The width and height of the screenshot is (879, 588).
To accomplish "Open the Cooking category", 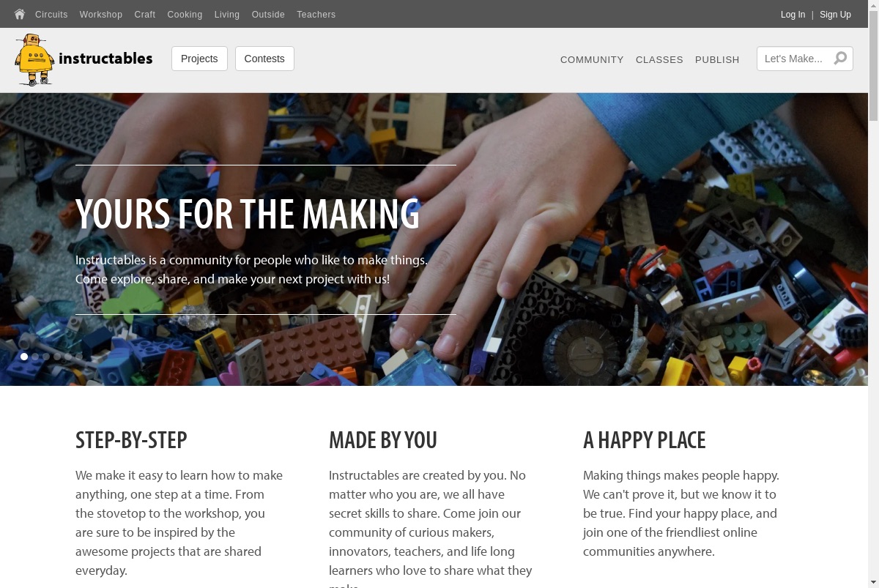I will coord(185,14).
